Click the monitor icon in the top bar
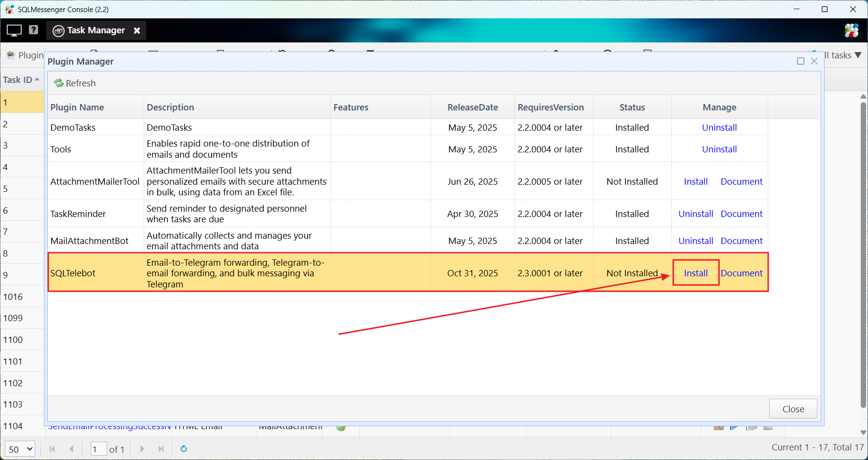 tap(14, 30)
